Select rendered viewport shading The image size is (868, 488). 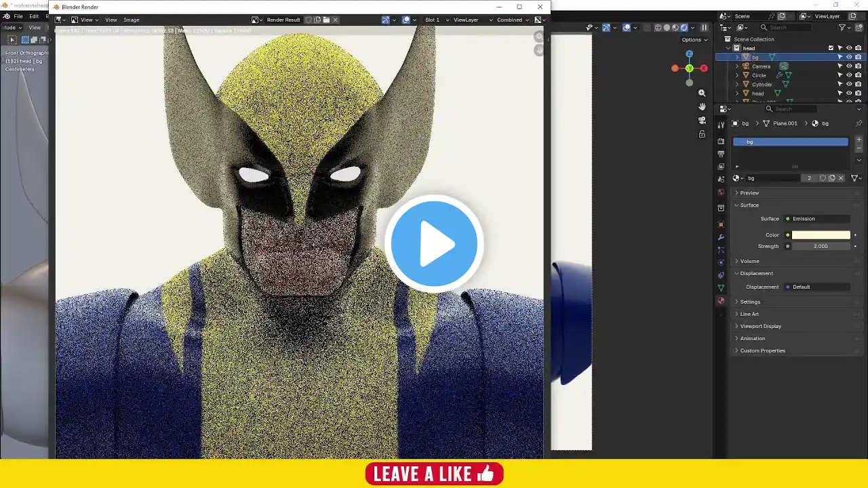684,28
